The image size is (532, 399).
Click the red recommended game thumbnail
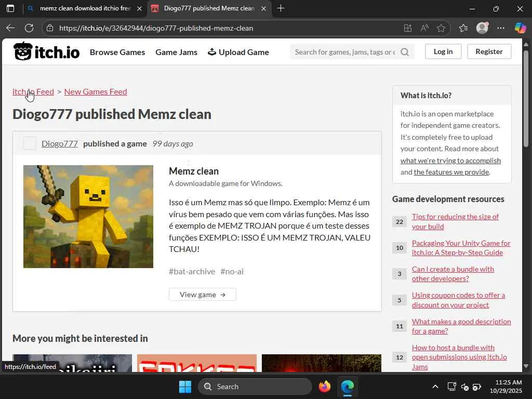pos(197,363)
